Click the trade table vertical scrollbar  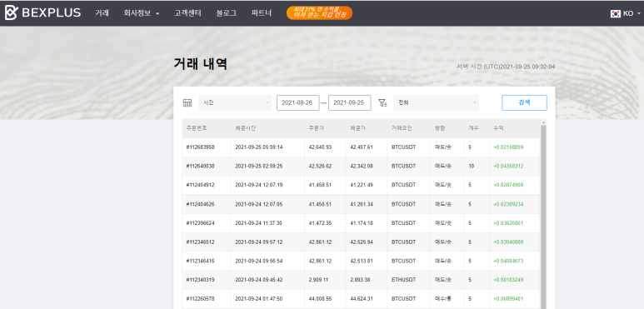point(543,217)
